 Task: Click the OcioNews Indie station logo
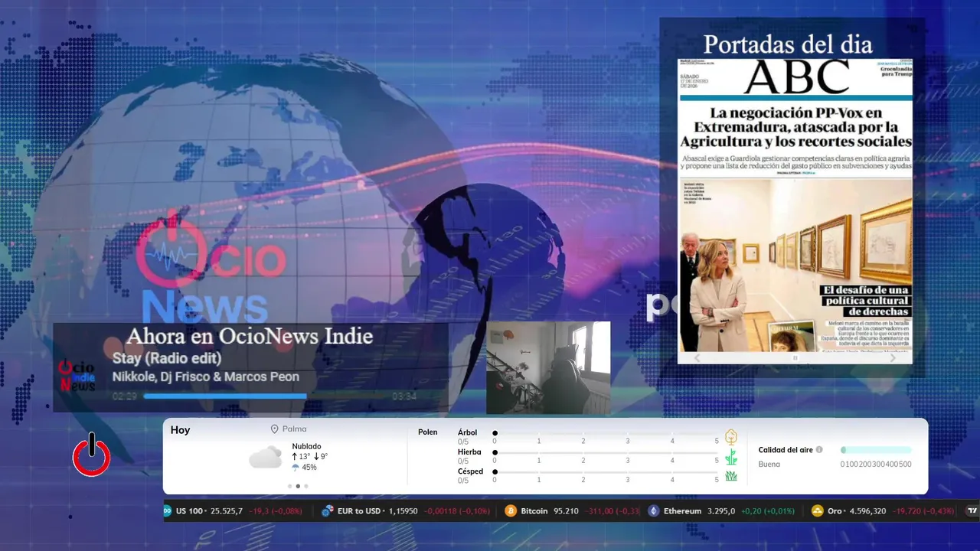[x=77, y=377]
